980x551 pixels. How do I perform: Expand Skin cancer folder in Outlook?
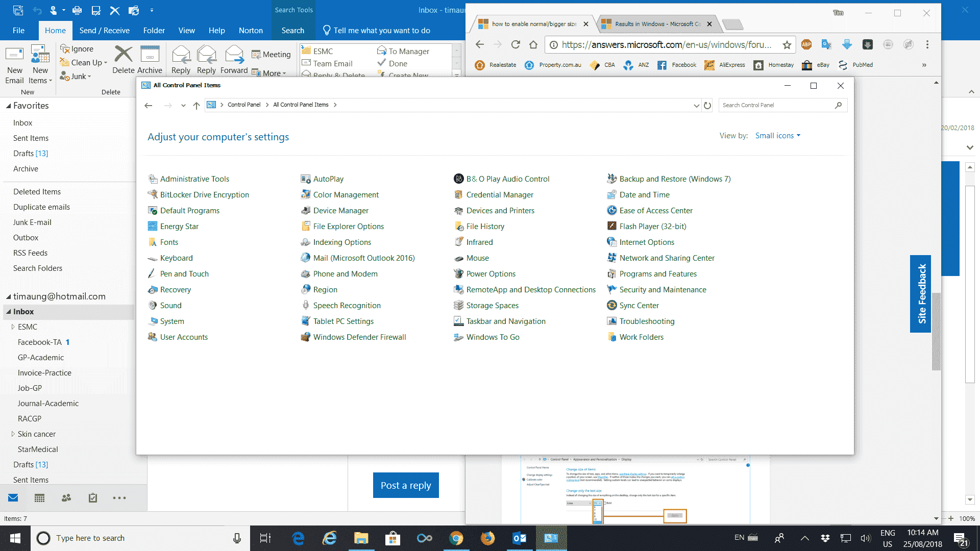click(13, 434)
